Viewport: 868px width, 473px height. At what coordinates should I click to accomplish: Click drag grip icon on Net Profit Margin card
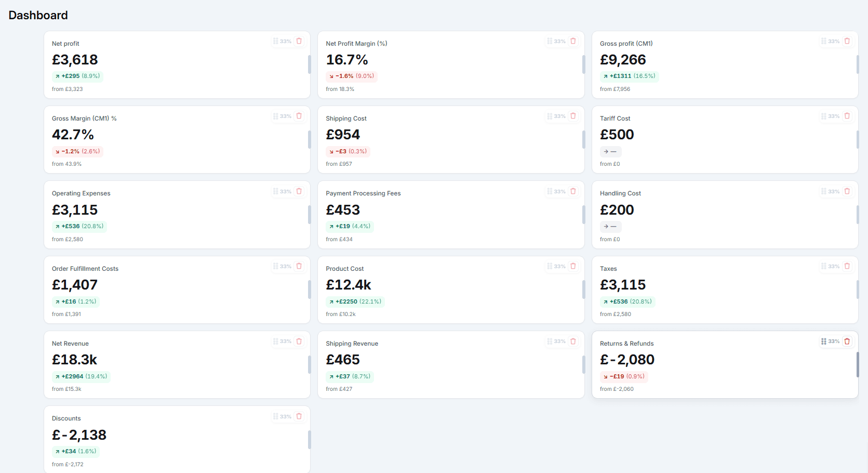pos(550,41)
